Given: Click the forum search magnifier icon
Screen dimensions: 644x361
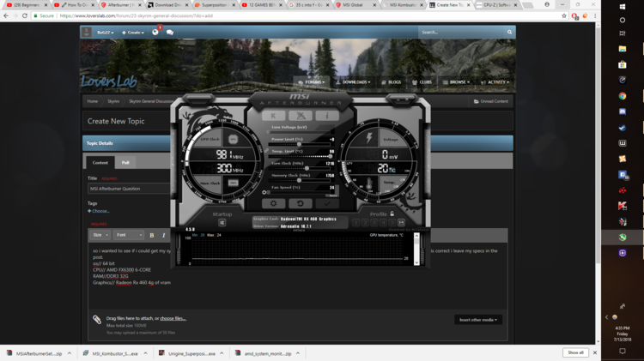Looking at the screenshot, I should 509,32.
